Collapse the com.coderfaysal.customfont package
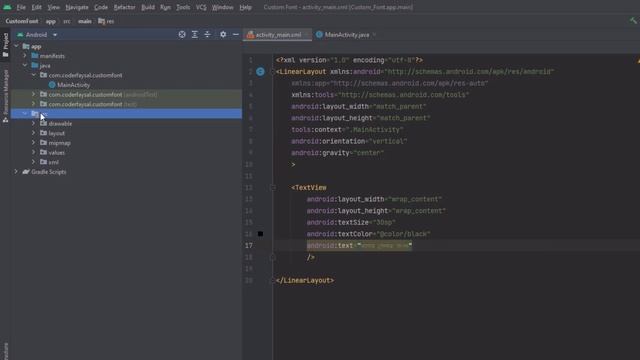 33,75
